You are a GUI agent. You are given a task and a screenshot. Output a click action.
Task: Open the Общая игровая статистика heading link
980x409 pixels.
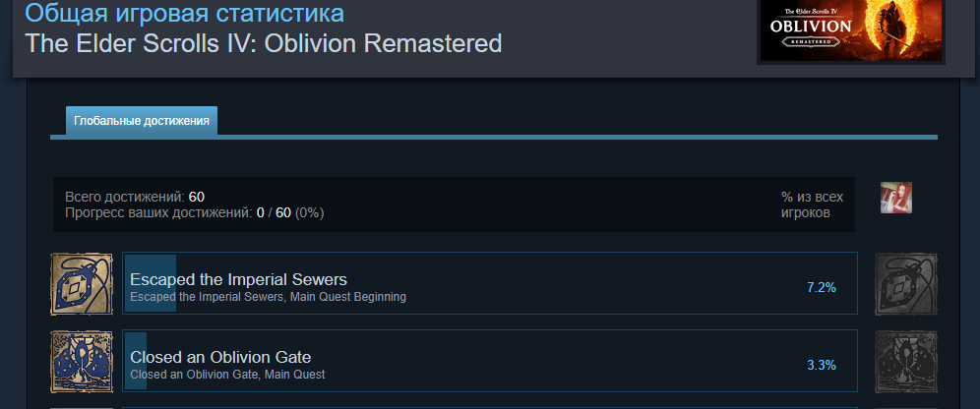pos(184,13)
